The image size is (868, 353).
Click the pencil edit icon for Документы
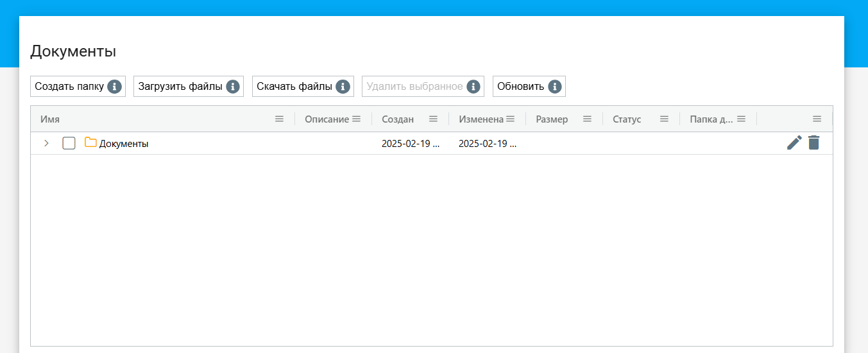click(794, 143)
